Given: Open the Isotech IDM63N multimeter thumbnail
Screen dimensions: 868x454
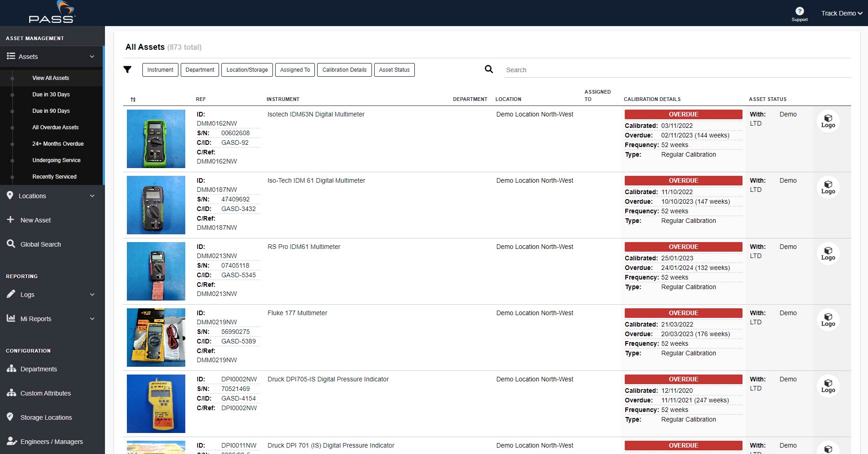Looking at the screenshot, I should tap(156, 139).
